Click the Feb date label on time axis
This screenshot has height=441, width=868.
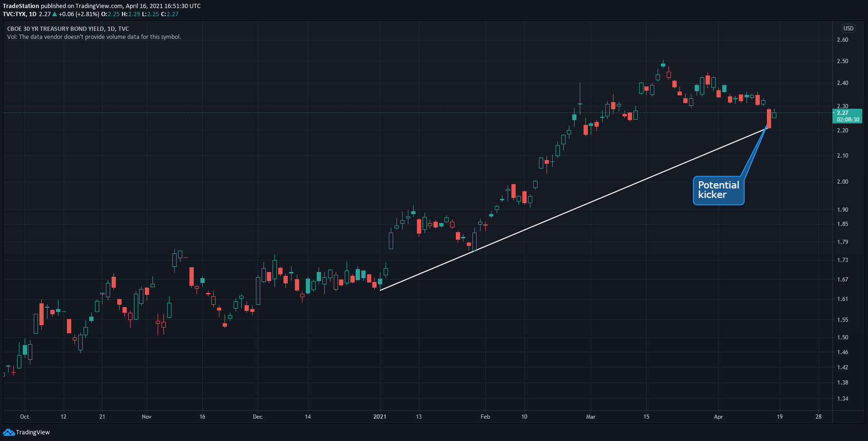[x=485, y=417]
